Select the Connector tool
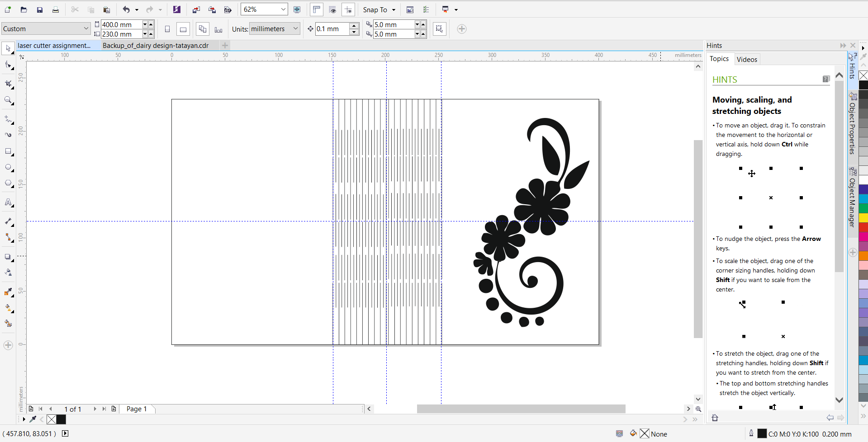868x442 pixels. (8, 238)
